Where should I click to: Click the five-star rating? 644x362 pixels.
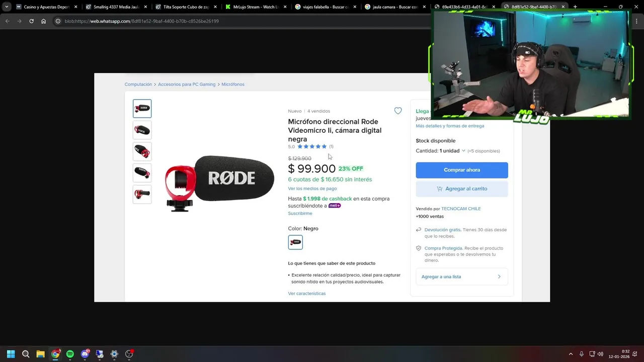click(x=312, y=146)
